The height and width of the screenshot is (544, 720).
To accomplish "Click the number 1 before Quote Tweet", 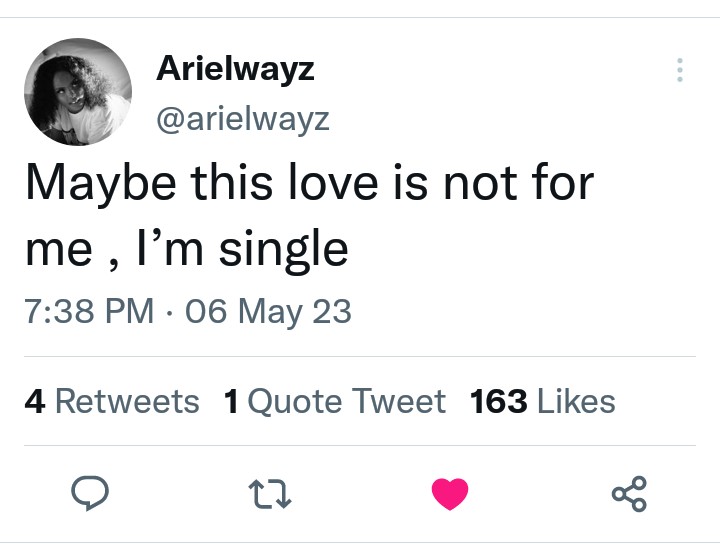I will (231, 402).
